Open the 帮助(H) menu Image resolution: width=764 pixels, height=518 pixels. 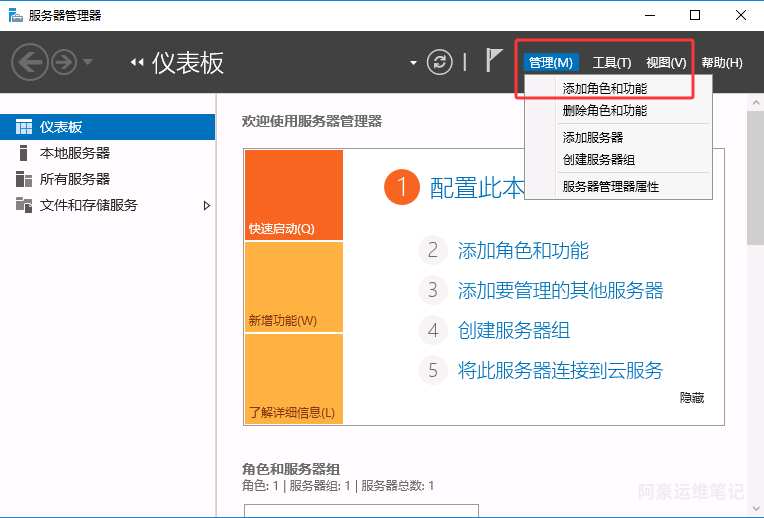coord(722,63)
